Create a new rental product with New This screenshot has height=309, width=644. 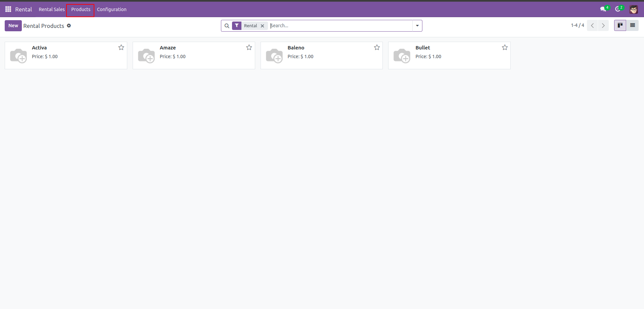pyautogui.click(x=13, y=26)
